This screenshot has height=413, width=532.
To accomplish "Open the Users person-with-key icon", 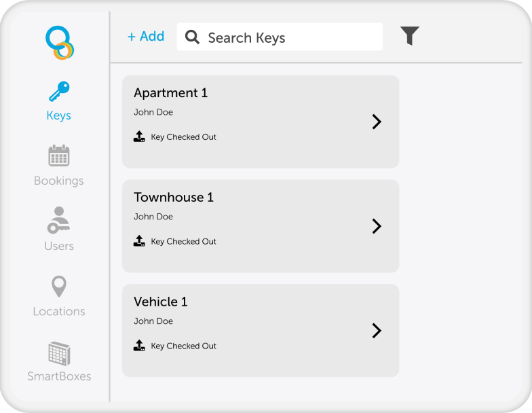I will coord(58,220).
